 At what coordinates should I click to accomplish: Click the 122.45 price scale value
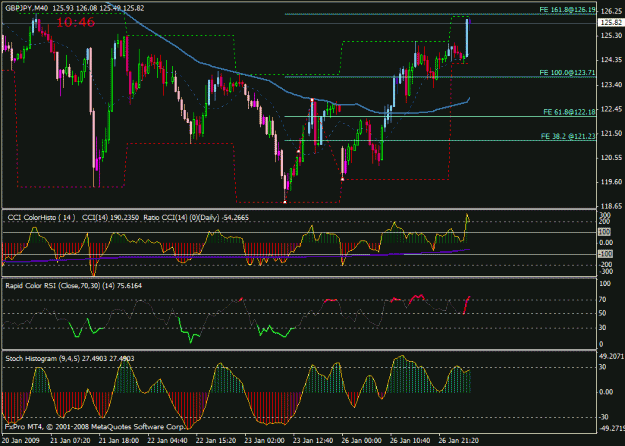(611, 109)
